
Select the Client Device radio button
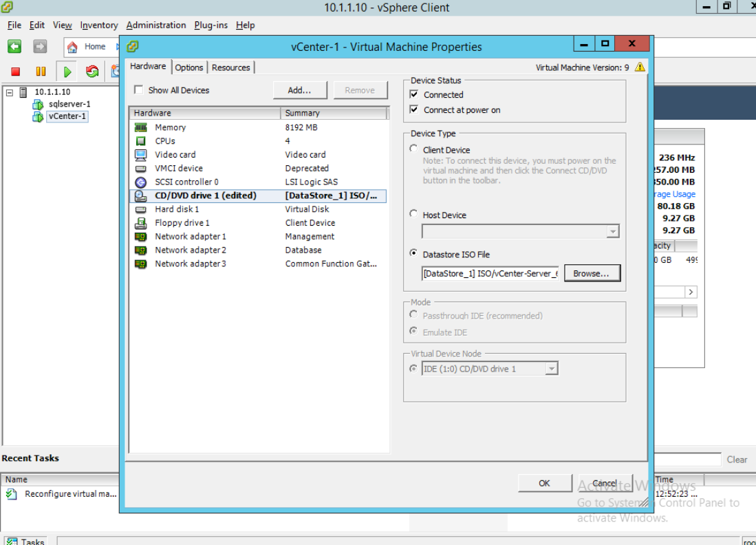[413, 149]
